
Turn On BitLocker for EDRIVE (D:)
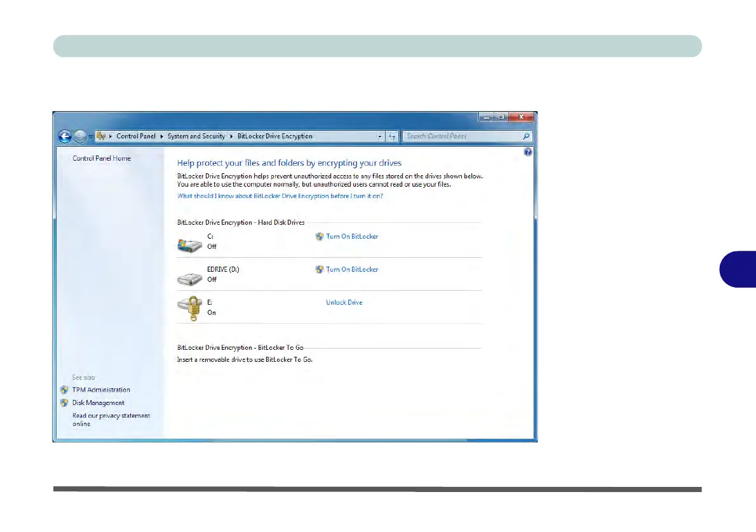(352, 269)
